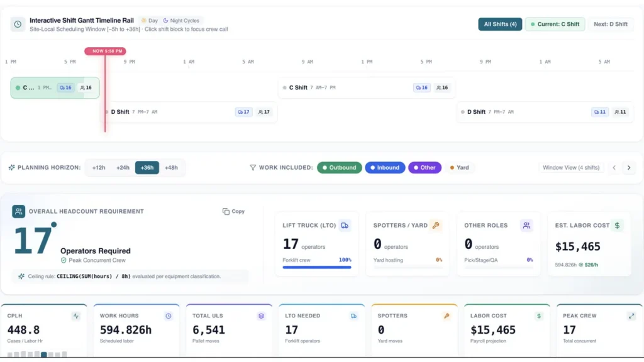Click the Copy headcount button
The height and width of the screenshot is (362, 644).
[x=234, y=211]
